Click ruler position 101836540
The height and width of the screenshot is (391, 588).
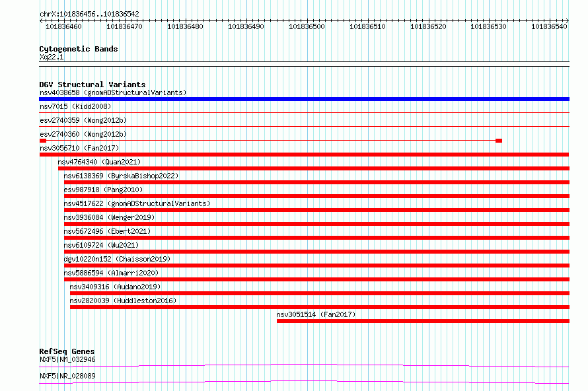click(549, 26)
